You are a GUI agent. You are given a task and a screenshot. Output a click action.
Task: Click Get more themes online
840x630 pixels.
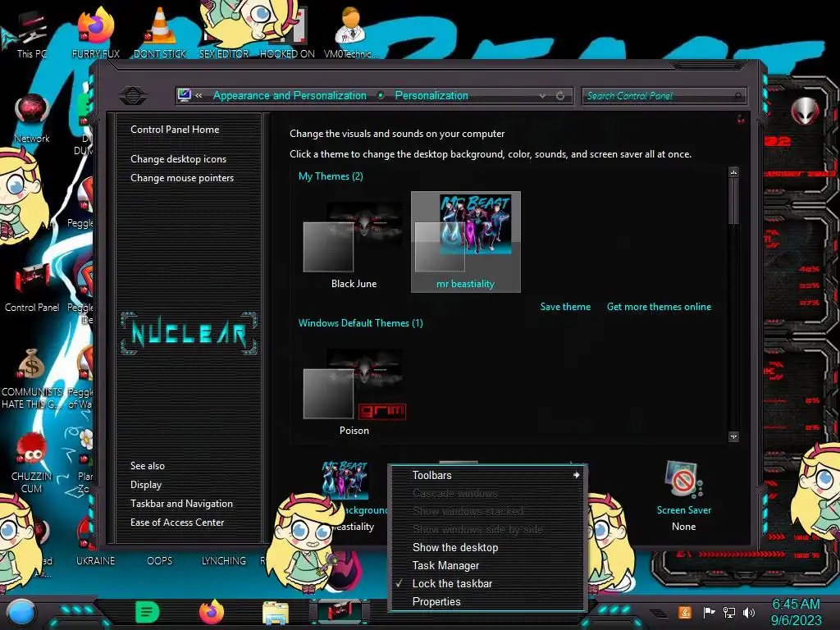(659, 307)
